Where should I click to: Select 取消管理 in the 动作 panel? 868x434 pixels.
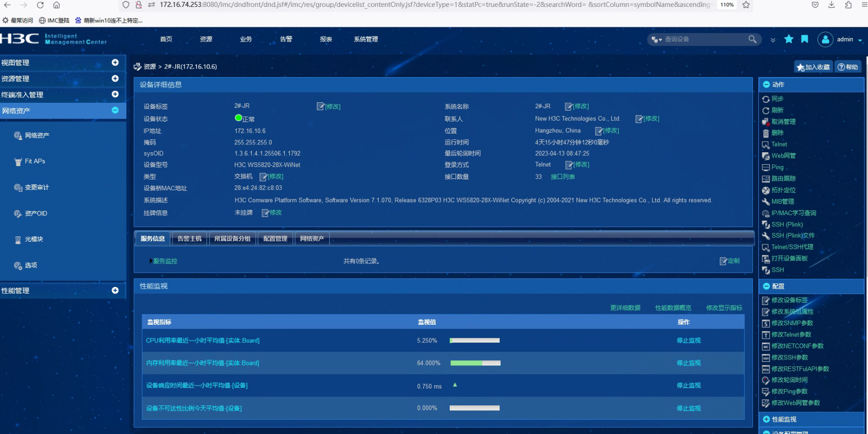click(x=783, y=122)
